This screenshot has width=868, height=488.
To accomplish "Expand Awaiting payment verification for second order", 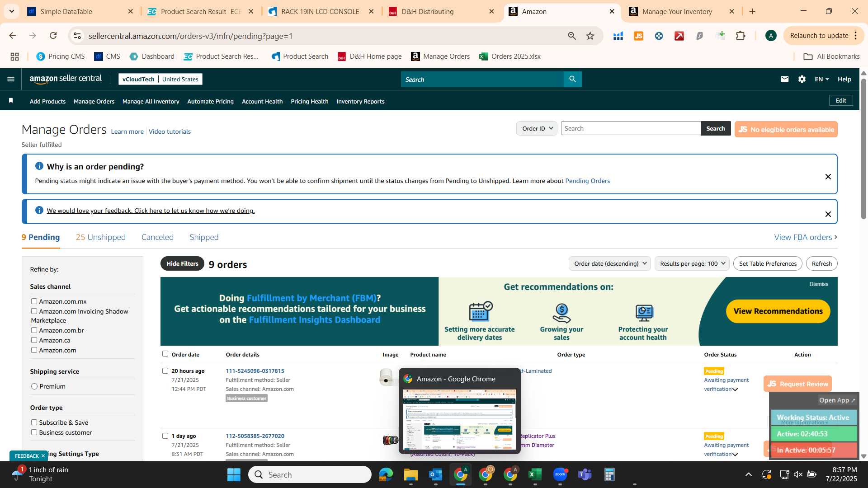I will (735, 455).
